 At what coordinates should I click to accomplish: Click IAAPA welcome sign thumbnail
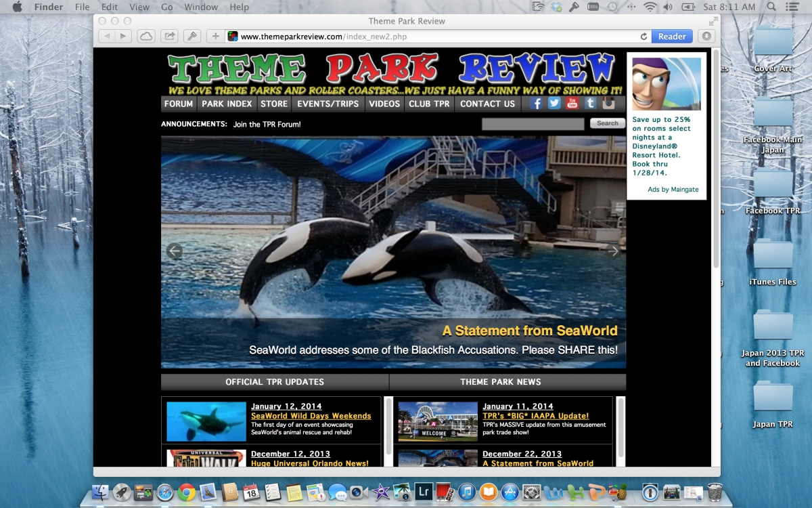[438, 421]
